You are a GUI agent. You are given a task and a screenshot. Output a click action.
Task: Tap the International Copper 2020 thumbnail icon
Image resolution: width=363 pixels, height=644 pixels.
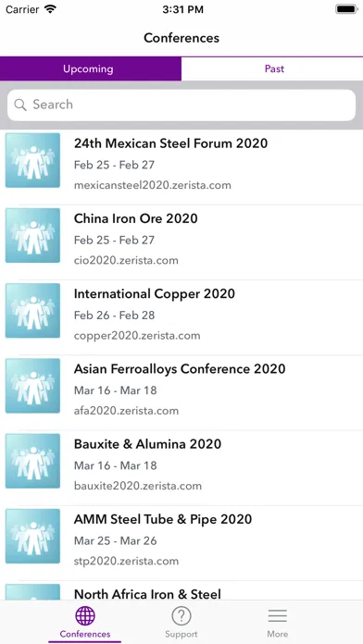tap(33, 311)
